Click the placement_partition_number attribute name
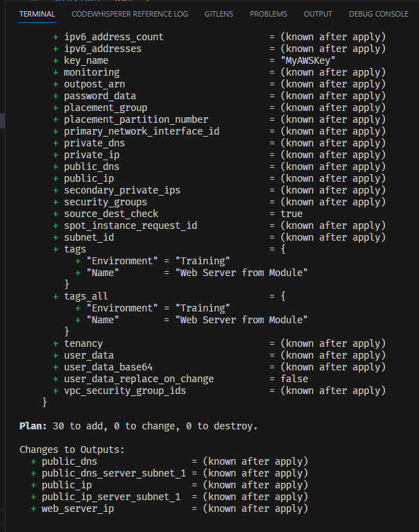 pos(136,119)
